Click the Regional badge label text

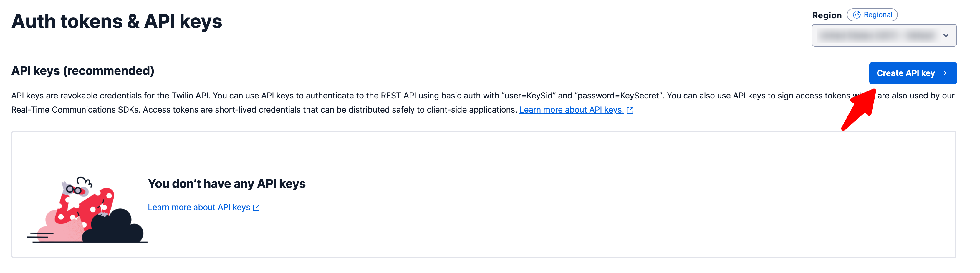pyautogui.click(x=878, y=15)
